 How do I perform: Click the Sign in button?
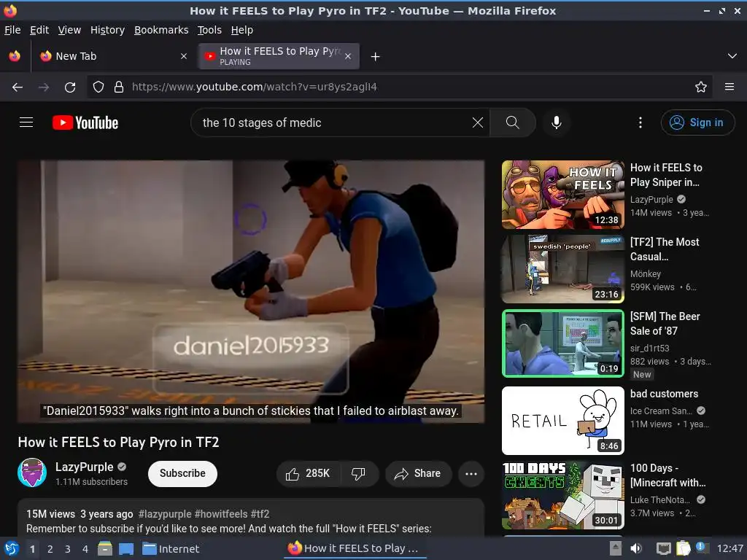(697, 122)
